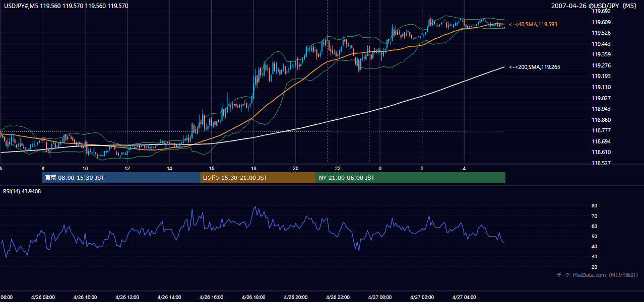Viewport: 644px width, 302px height.
Task: Click the 4/26 18:00 date label
Action: coord(253,297)
